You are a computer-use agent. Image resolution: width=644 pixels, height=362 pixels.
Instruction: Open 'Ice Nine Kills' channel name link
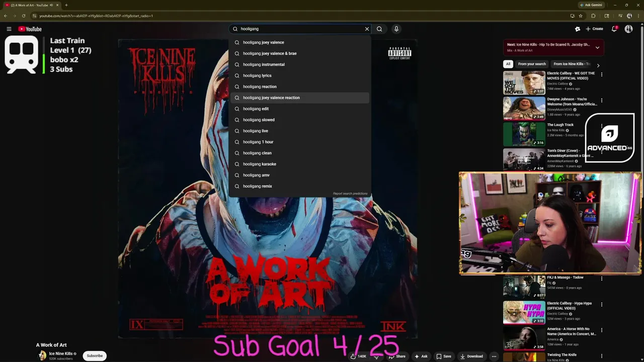click(61, 353)
